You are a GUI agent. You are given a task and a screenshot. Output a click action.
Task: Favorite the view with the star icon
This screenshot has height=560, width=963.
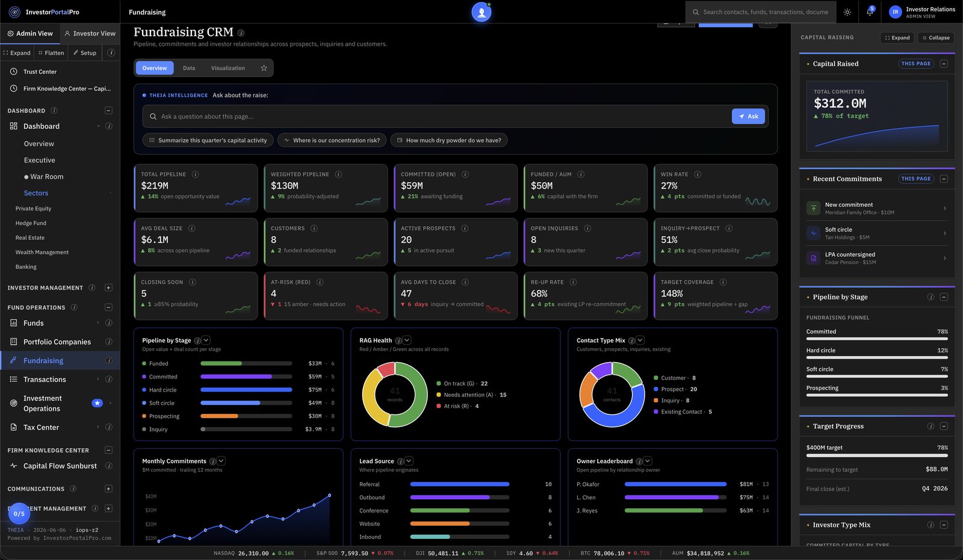pyautogui.click(x=264, y=68)
